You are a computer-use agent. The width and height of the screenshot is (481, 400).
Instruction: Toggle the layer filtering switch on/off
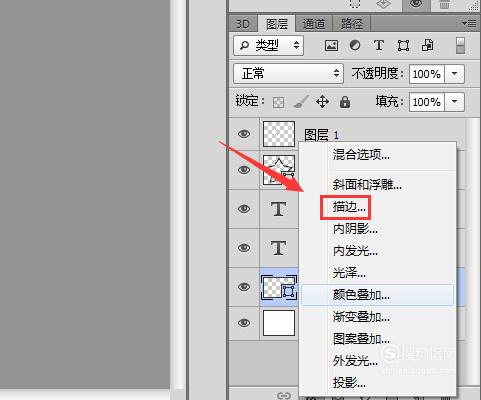pos(460,45)
